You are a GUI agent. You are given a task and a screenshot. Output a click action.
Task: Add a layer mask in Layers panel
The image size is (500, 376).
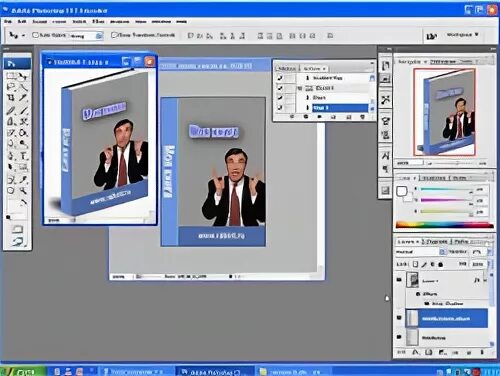429,352
